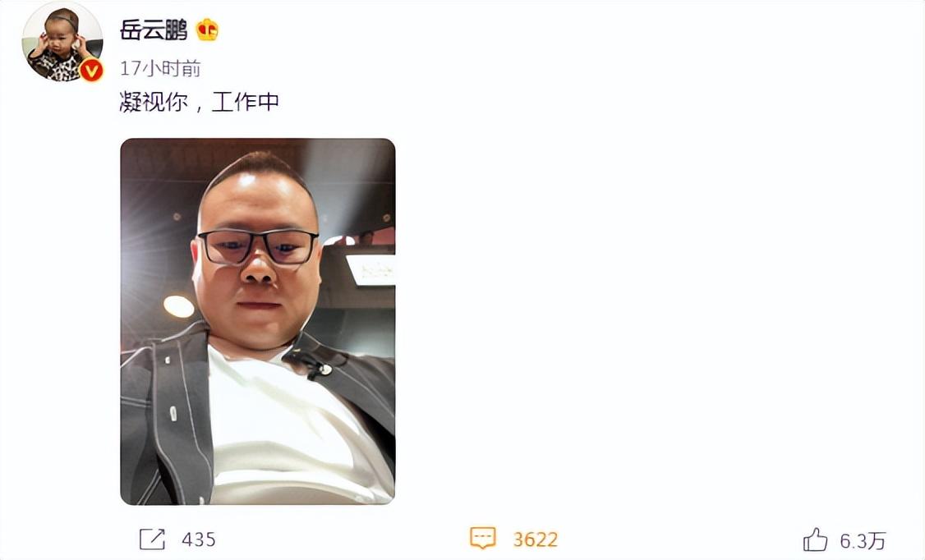Click the round ceiling light in photo

tap(179, 306)
